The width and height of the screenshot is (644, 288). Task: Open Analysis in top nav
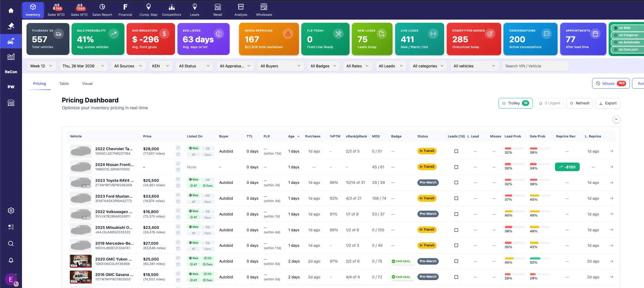(241, 10)
